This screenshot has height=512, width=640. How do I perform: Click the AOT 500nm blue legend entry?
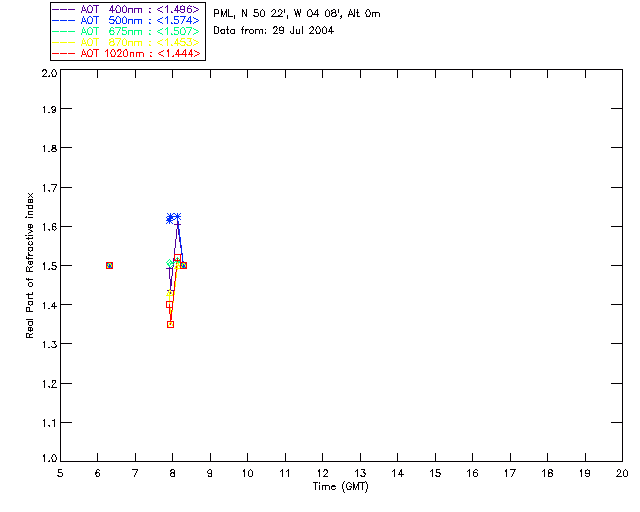tap(126, 20)
